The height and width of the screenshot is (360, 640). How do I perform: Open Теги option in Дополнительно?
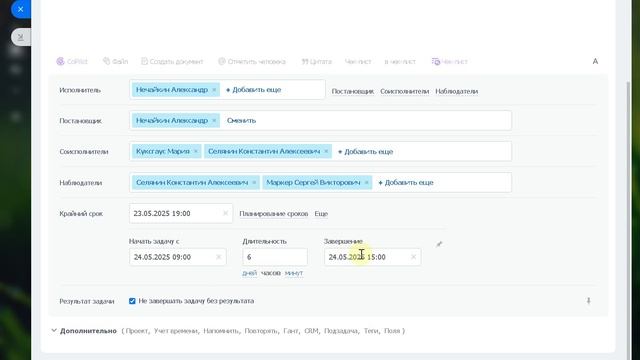coord(371,331)
